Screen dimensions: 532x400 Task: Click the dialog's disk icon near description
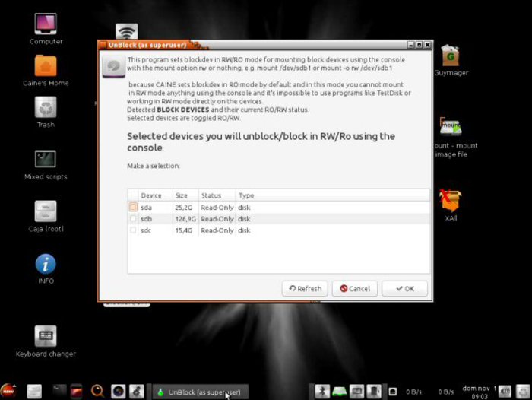point(114,67)
